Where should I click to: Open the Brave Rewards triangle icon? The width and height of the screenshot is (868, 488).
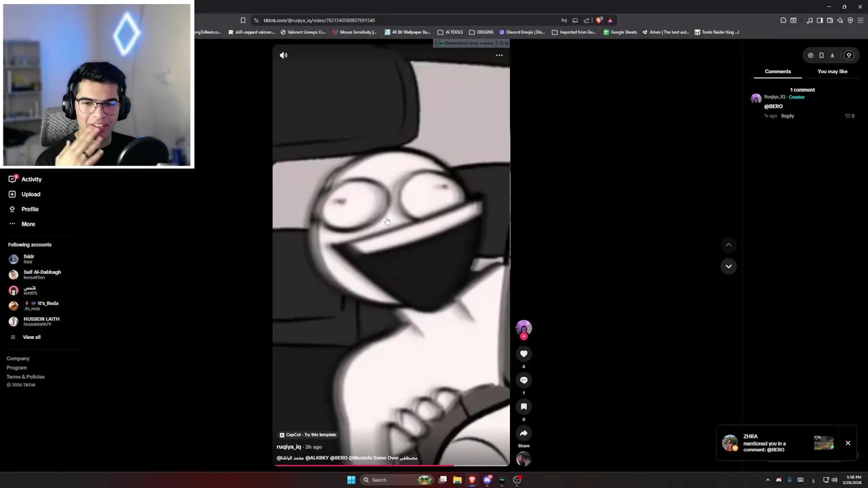click(610, 20)
